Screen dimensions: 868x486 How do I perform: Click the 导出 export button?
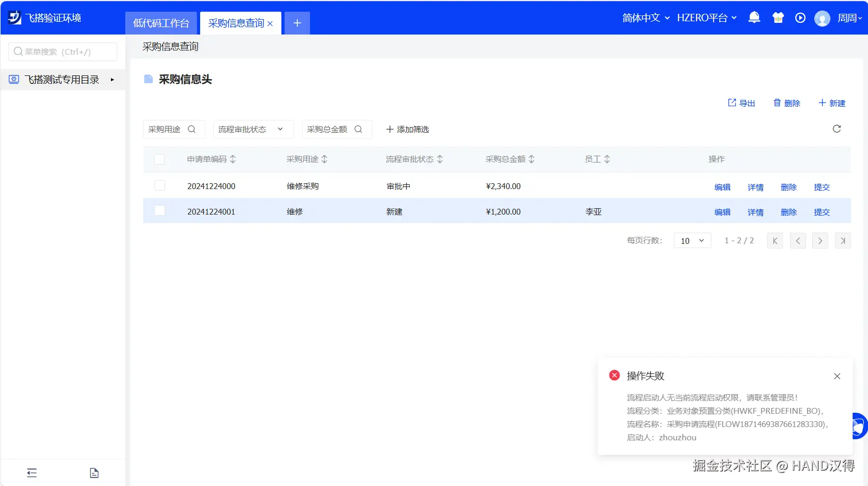[741, 103]
